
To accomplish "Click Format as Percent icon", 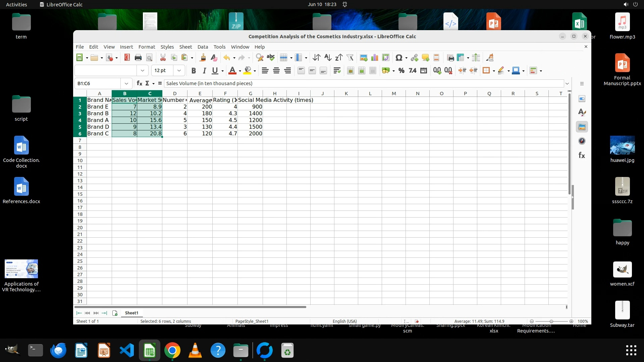I will click(401, 70).
